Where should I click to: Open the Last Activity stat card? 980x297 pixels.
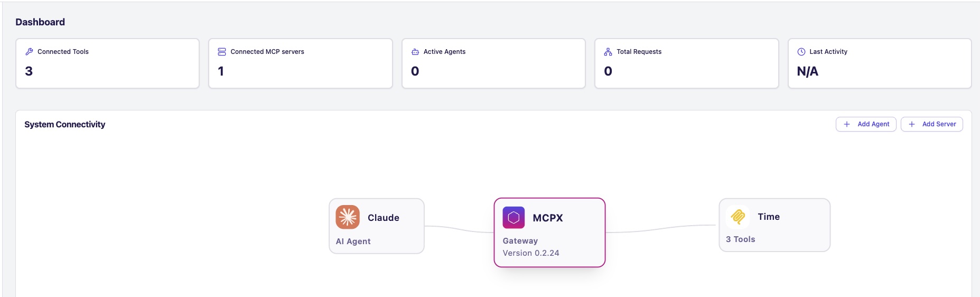(x=880, y=63)
